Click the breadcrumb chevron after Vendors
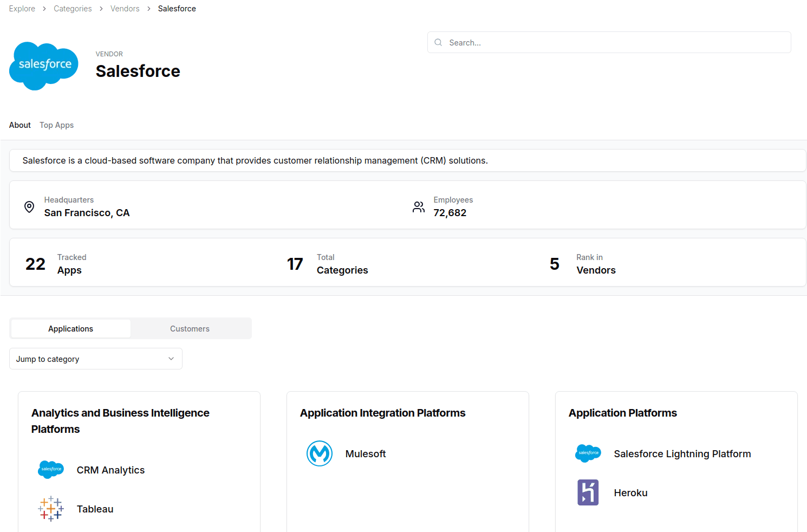Viewport: 807px width, 532px height. 149,9
